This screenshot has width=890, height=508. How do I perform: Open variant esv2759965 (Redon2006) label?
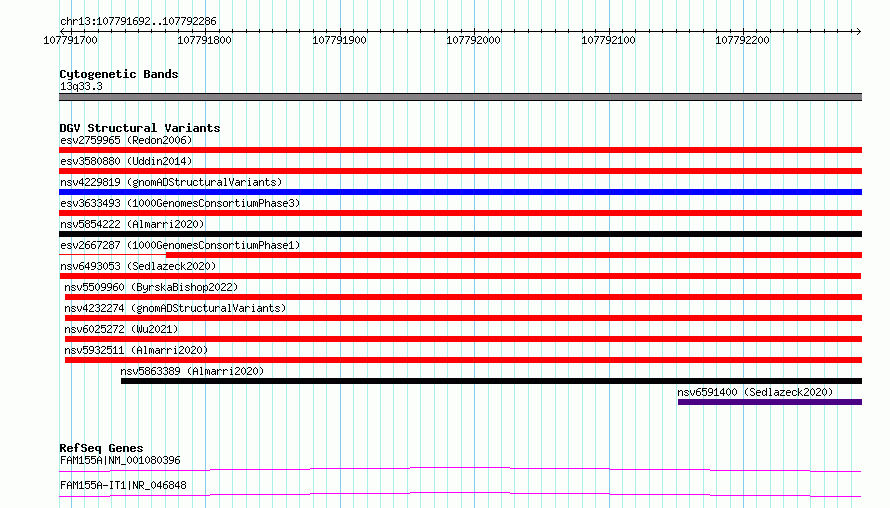126,140
